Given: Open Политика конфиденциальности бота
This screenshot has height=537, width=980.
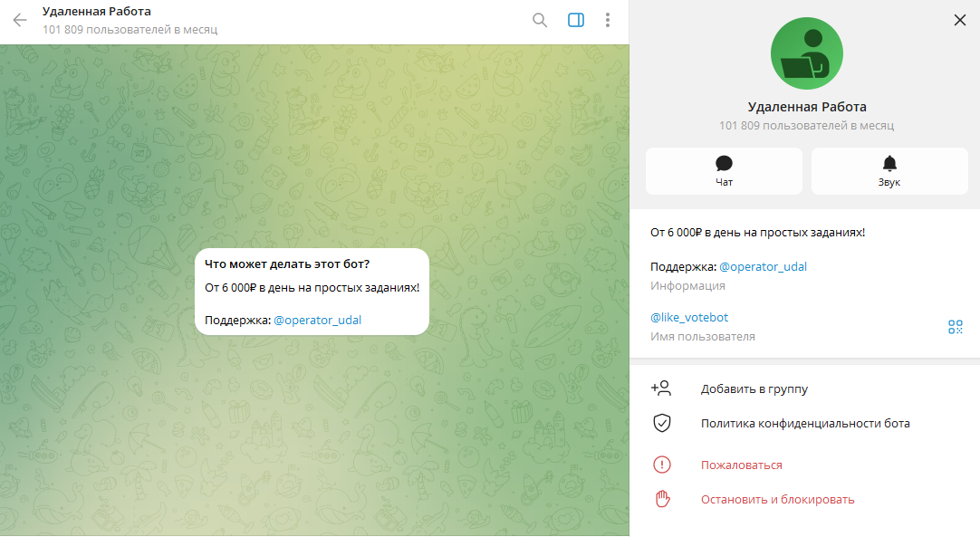Looking at the screenshot, I should 804,423.
